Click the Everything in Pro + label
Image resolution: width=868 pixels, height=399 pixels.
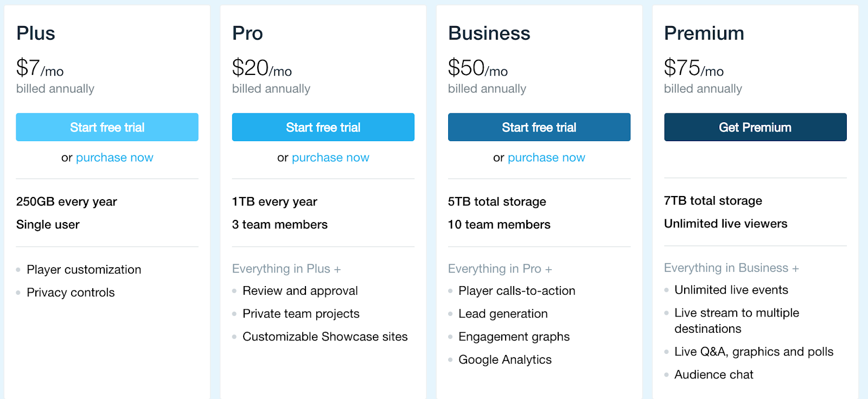tap(500, 269)
